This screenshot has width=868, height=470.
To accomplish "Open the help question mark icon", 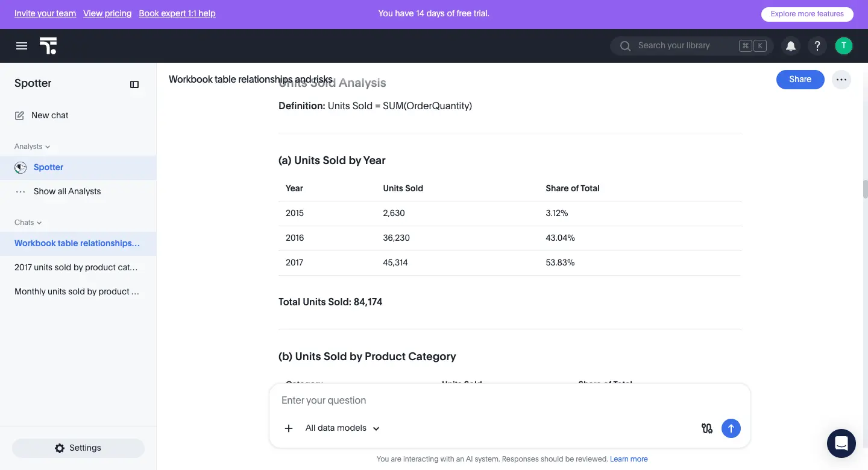I will (817, 46).
